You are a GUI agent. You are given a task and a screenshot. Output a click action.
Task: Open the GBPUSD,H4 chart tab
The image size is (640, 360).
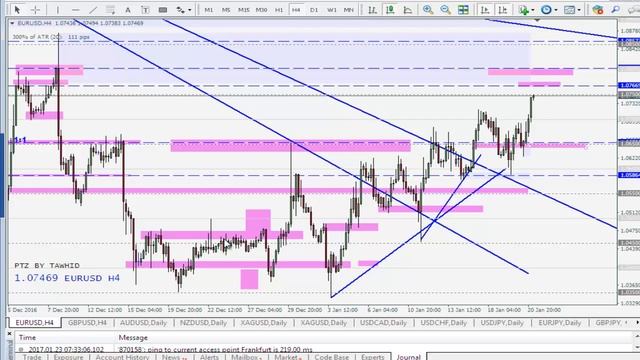tap(87, 322)
